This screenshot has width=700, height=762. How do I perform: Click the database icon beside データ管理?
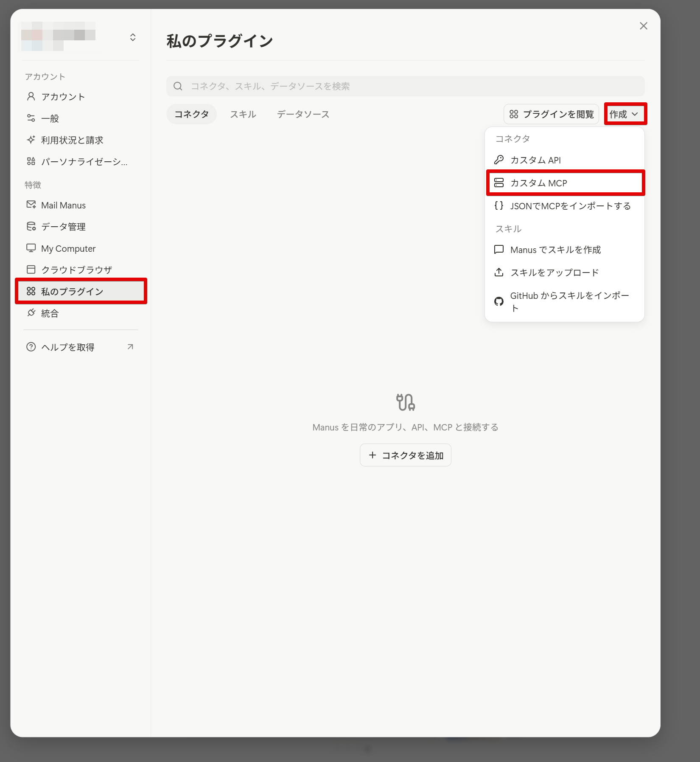[31, 226]
